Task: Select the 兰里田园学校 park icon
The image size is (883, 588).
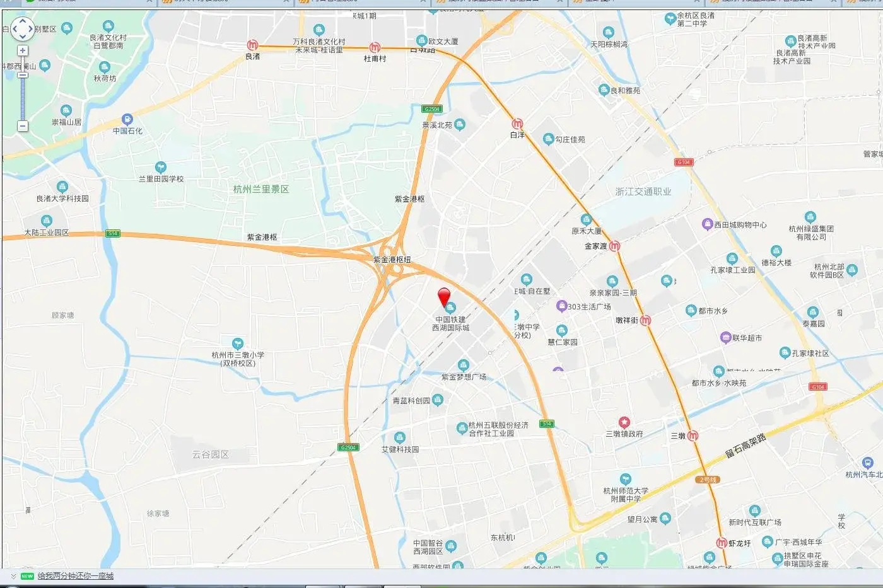Action: click(161, 168)
